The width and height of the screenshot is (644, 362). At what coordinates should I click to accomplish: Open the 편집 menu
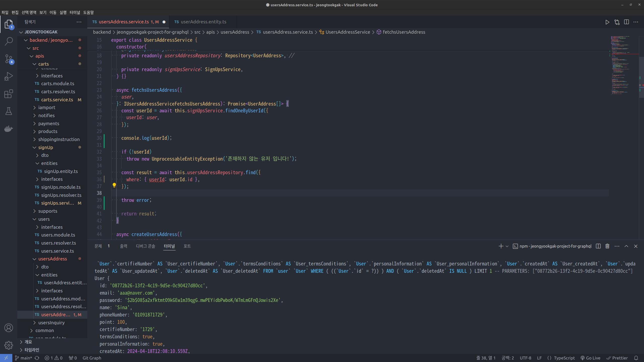tap(15, 12)
